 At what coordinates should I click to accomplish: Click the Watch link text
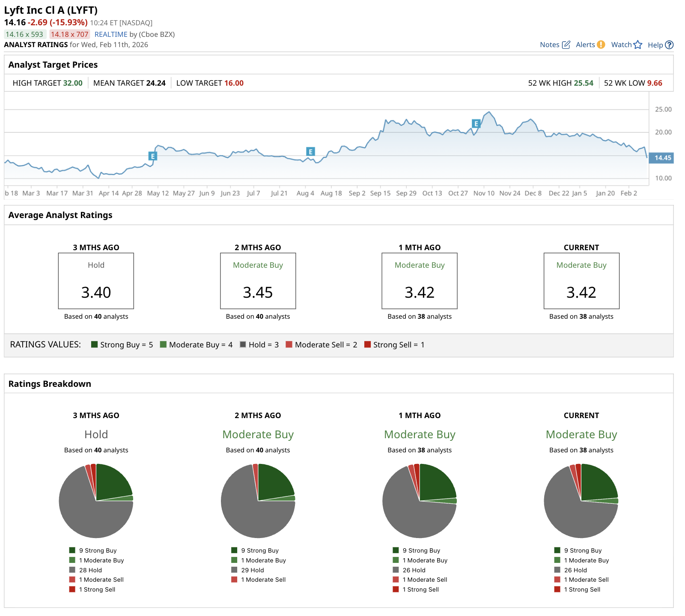pos(621,45)
